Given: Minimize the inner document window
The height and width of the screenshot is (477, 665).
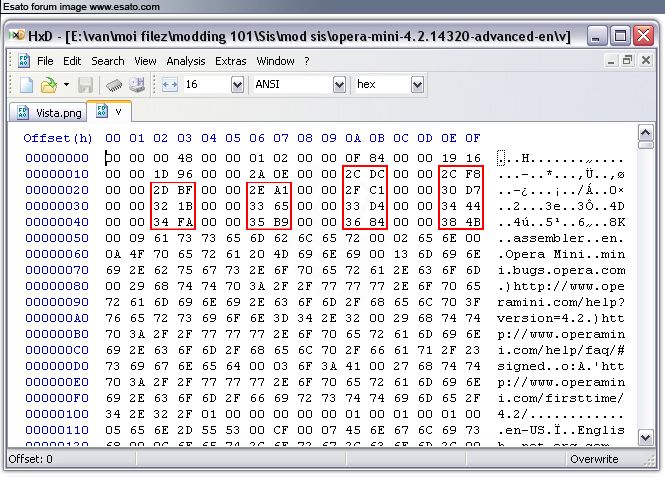Looking at the screenshot, I should click(x=611, y=61).
